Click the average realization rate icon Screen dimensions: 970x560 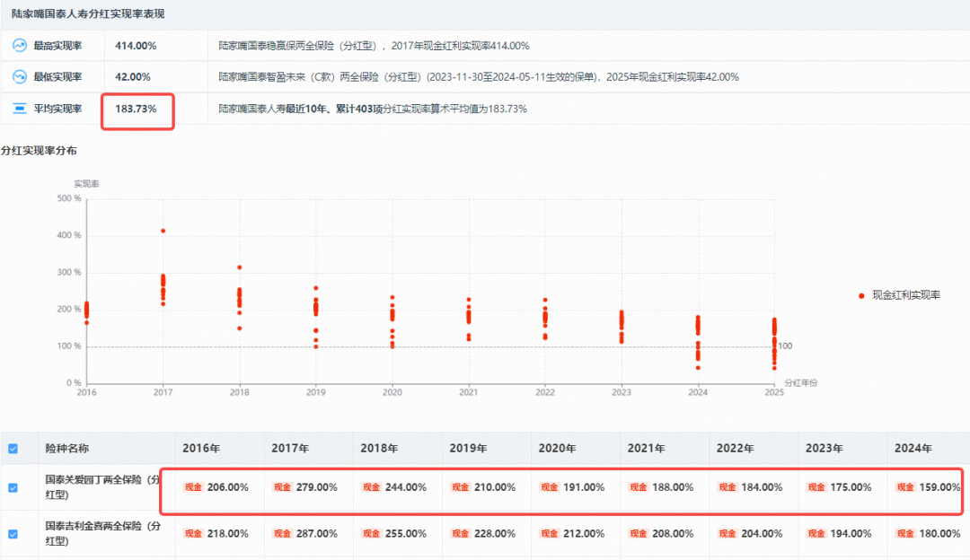click(20, 109)
